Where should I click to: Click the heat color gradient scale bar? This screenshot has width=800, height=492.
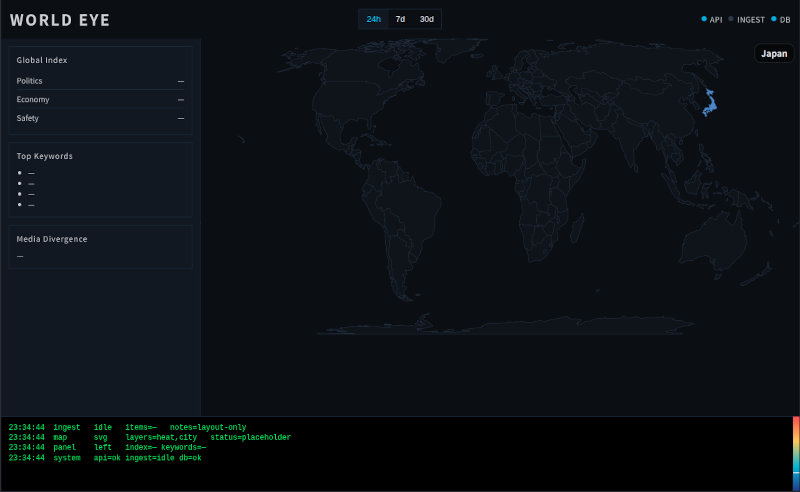pos(795,453)
